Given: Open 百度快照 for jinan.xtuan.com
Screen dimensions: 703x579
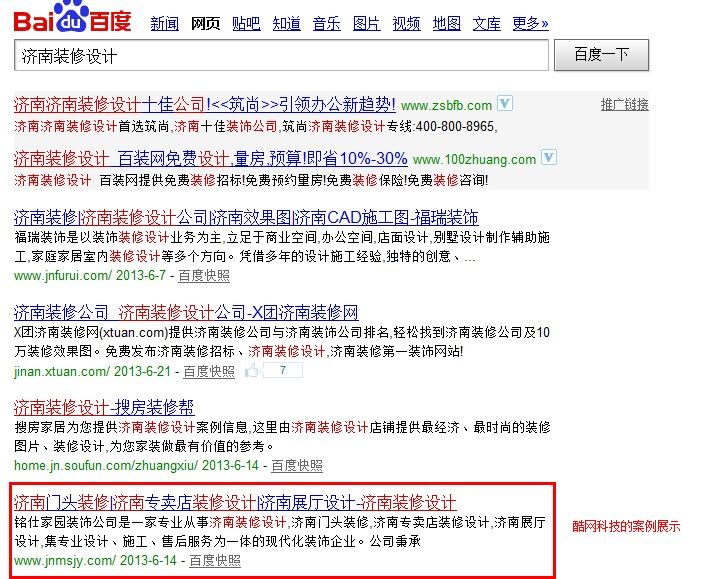Looking at the screenshot, I should [x=209, y=371].
